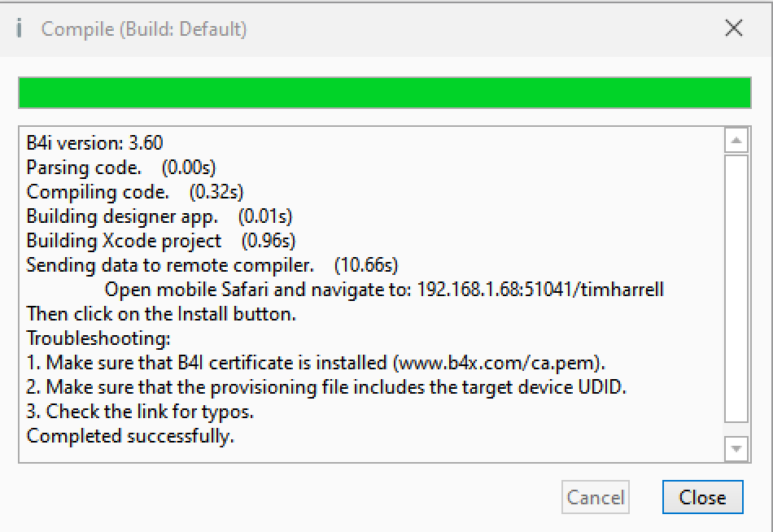Click the log scrollbar down arrow
The height and width of the screenshot is (532, 773).
point(736,448)
